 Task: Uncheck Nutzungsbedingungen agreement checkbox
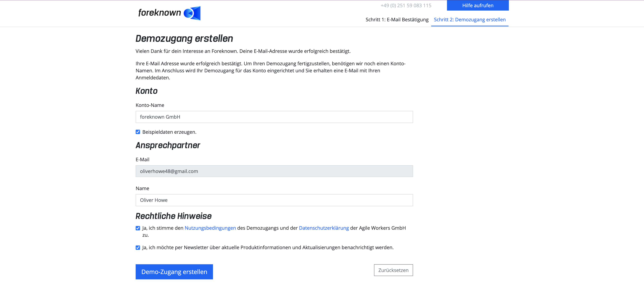(x=138, y=228)
